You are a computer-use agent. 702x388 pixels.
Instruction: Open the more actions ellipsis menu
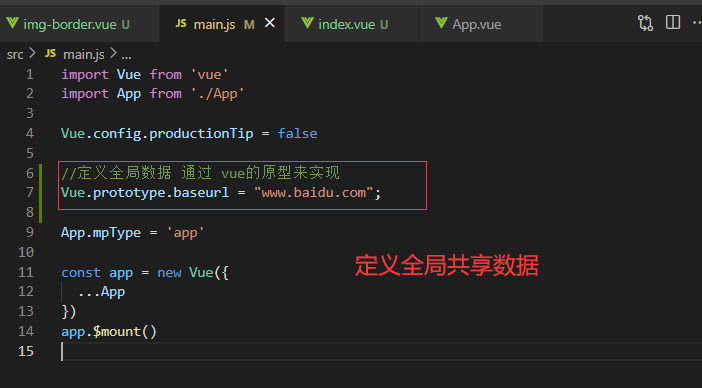697,23
